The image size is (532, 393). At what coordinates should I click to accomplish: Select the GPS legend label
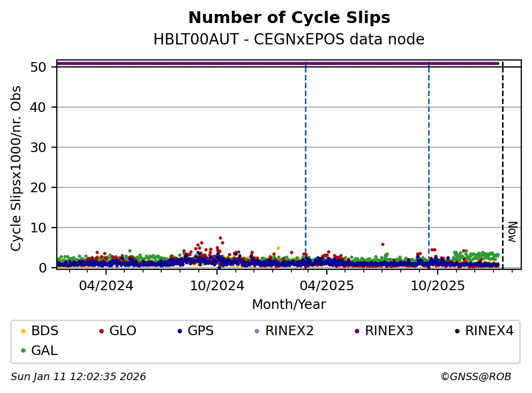[x=200, y=331]
